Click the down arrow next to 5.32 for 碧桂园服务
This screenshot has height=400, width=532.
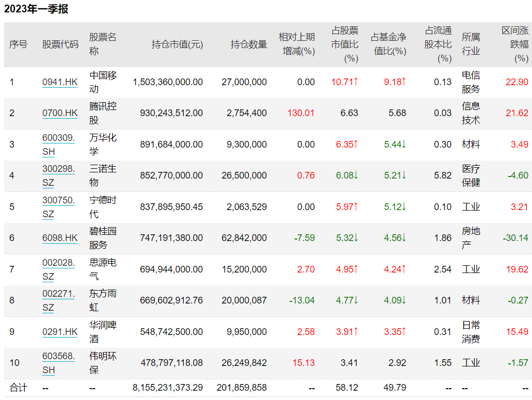356,238
